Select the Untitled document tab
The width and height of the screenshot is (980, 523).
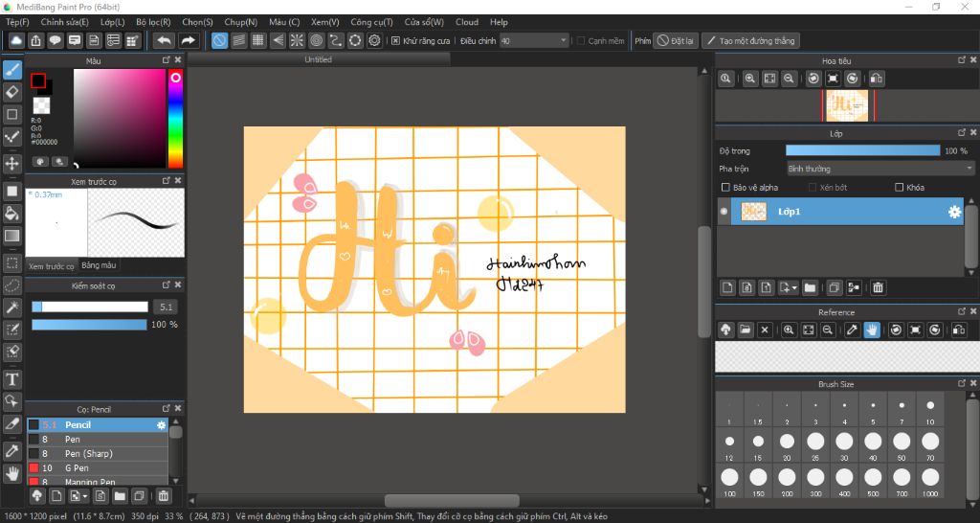tap(318, 59)
